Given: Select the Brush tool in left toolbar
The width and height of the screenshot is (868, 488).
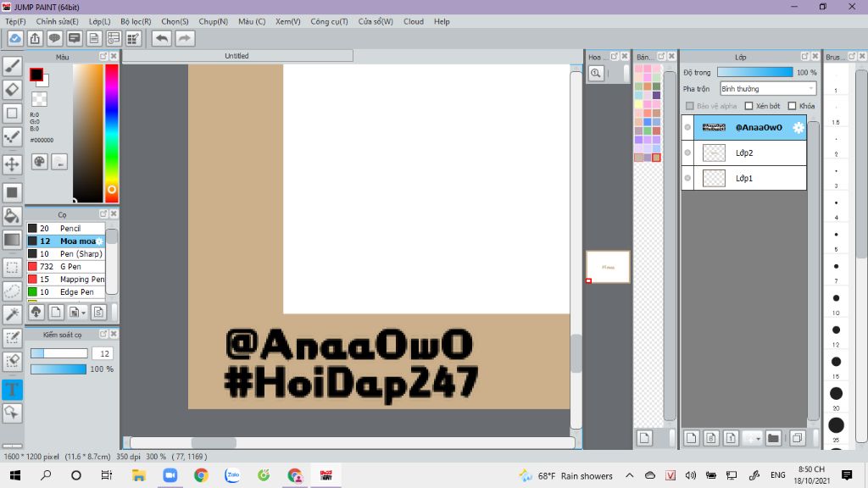Looking at the screenshot, I should click(12, 66).
